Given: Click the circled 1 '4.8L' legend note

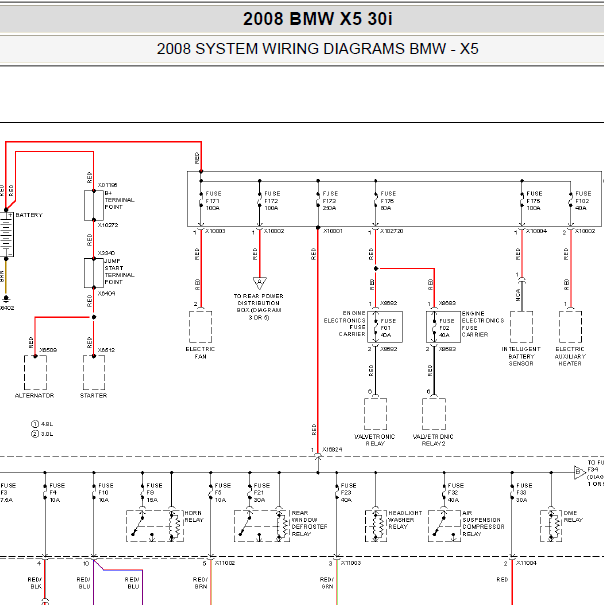Looking at the screenshot, I should 42,424.
